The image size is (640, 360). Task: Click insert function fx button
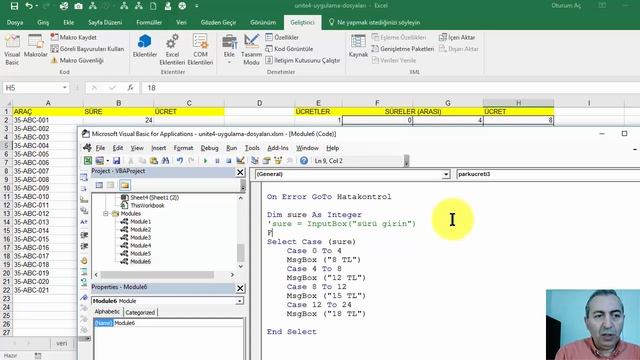pyautogui.click(x=130, y=87)
